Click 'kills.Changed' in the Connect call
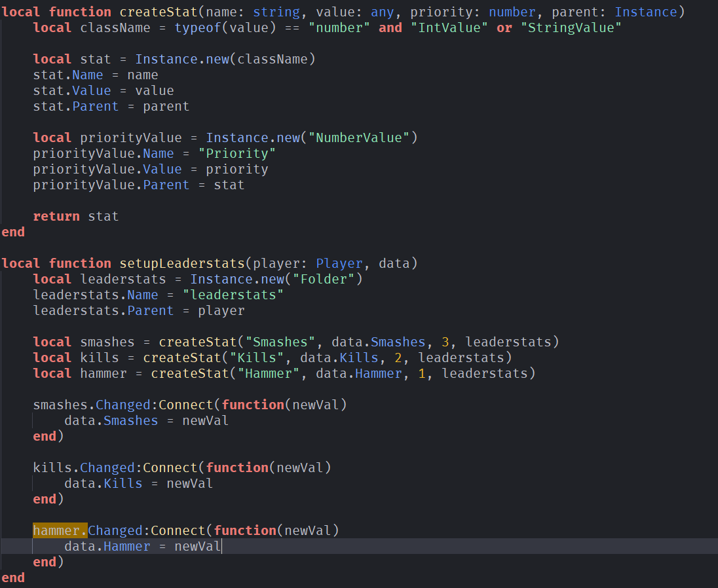The width and height of the screenshot is (718, 588). pyautogui.click(x=84, y=468)
